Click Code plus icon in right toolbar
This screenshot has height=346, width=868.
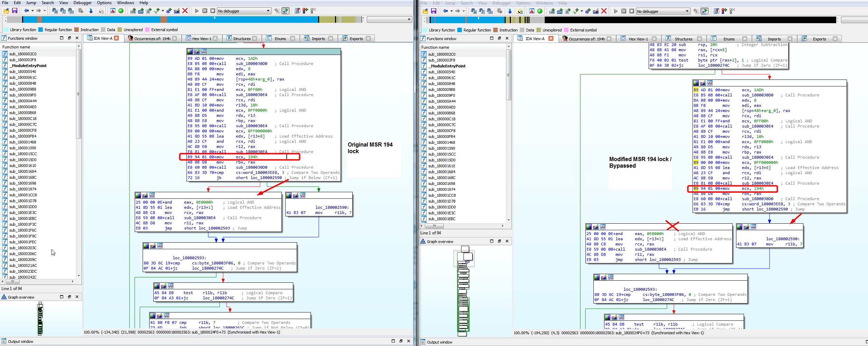[552, 11]
